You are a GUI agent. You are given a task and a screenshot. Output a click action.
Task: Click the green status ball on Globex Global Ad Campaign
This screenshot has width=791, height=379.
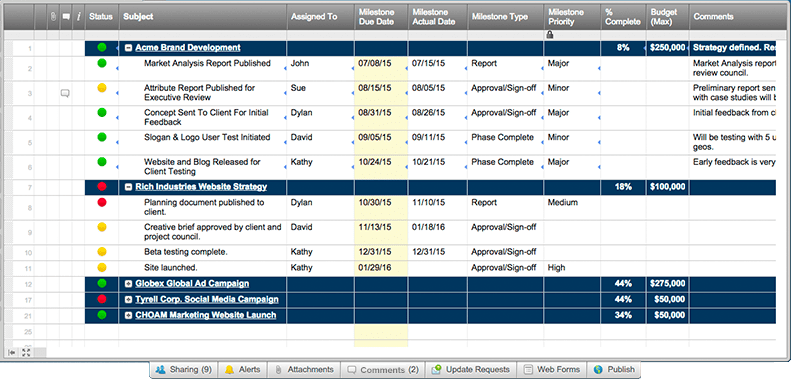(102, 283)
